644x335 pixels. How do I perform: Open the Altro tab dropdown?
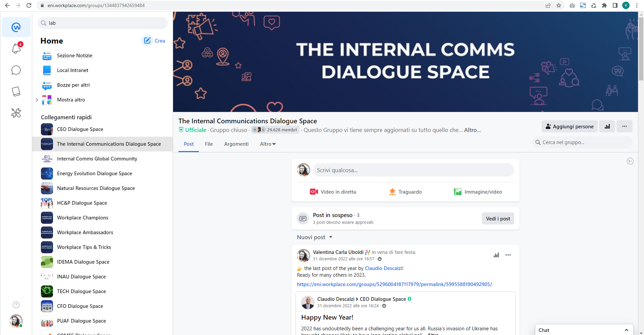pyautogui.click(x=268, y=144)
